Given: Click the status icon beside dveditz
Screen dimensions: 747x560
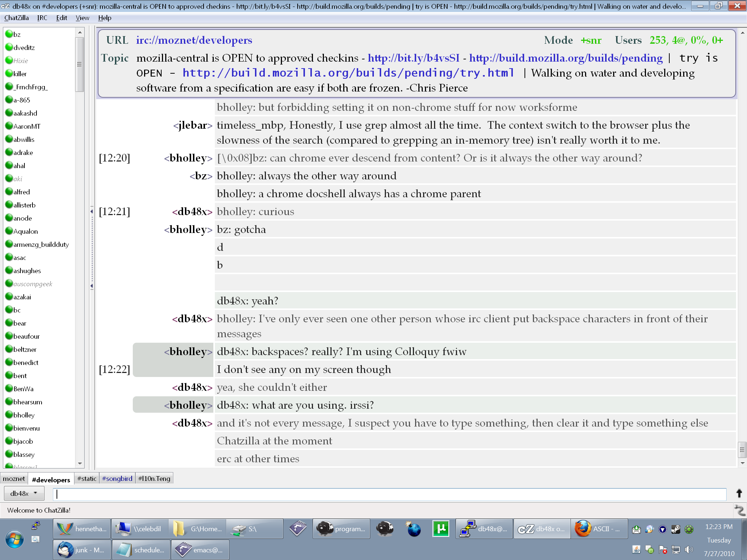Looking at the screenshot, I should pyautogui.click(x=9, y=47).
